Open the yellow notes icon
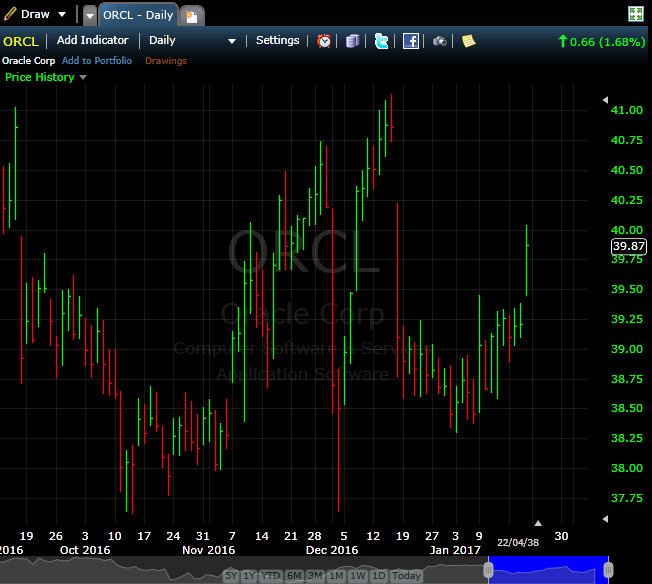The image size is (652, 584). 469,41
